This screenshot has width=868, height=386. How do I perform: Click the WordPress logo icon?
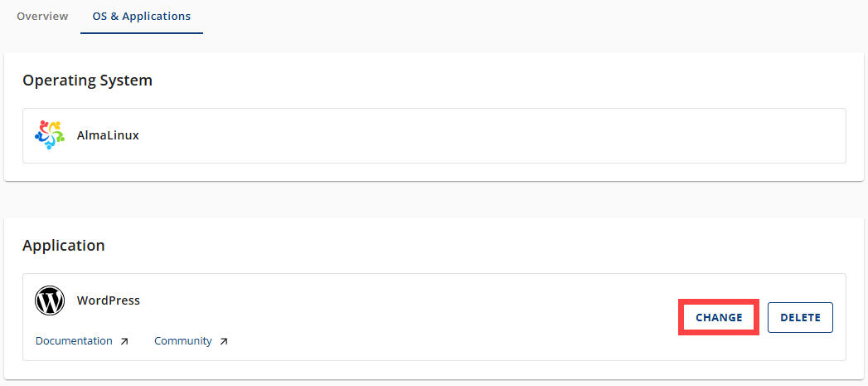[50, 300]
